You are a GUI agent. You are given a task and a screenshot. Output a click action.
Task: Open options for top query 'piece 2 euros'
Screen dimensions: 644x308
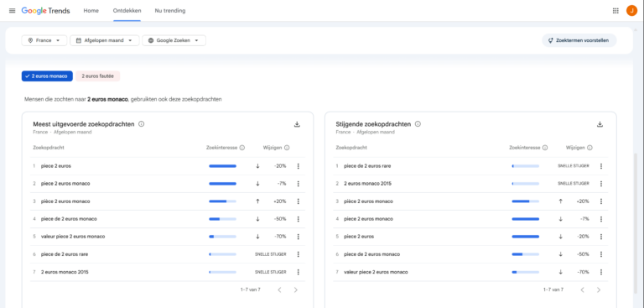[299, 166]
